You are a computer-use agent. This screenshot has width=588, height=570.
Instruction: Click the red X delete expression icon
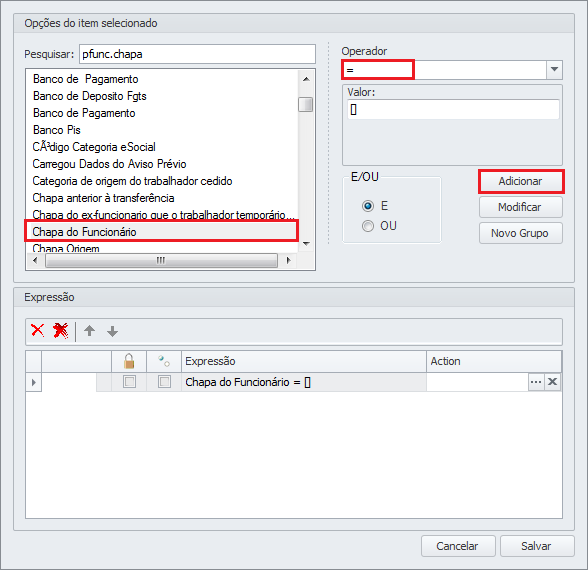click(x=38, y=331)
